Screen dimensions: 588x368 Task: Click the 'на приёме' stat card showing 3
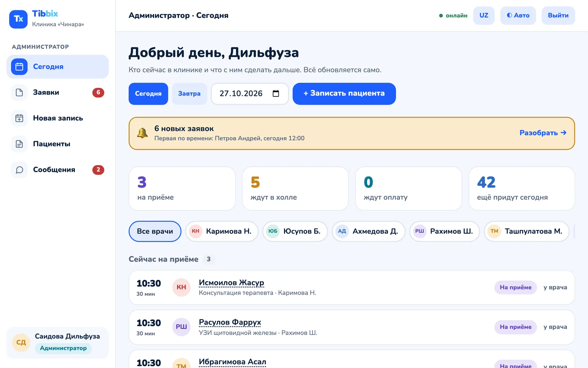tap(182, 189)
